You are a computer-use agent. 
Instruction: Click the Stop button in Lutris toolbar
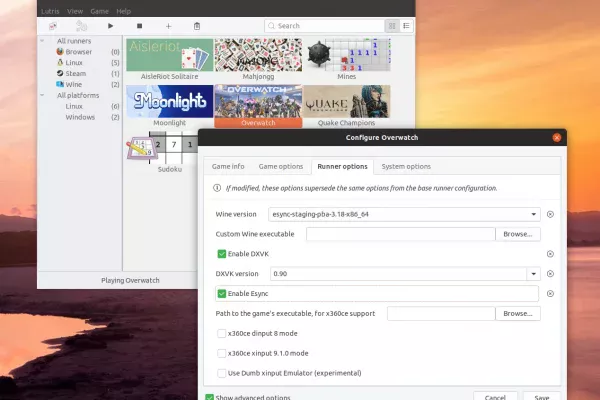coord(140,26)
